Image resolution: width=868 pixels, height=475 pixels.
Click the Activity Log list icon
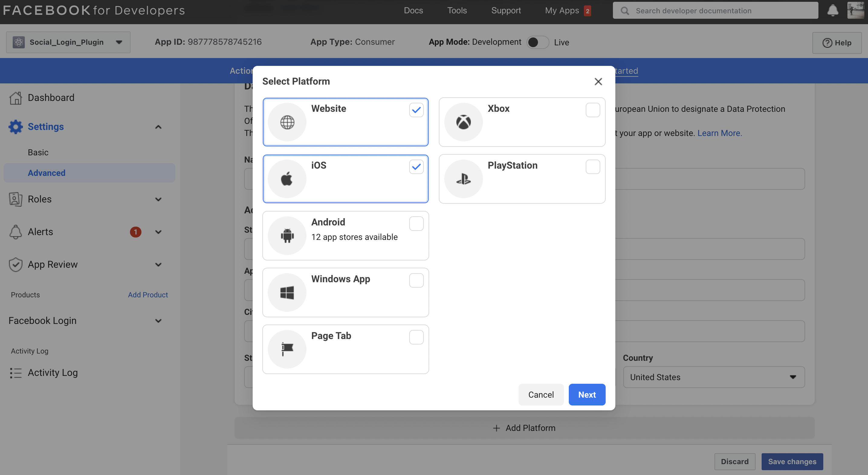(15, 373)
